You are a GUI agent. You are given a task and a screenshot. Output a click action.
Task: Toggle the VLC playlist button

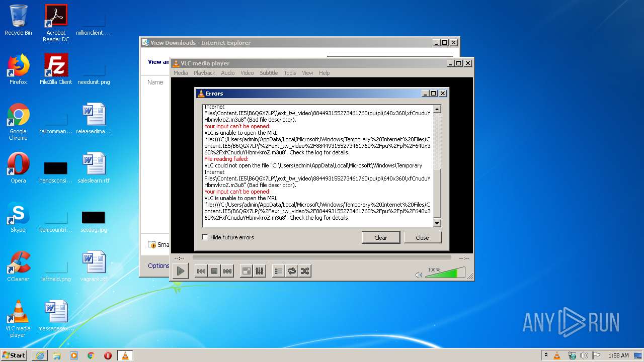278,271
